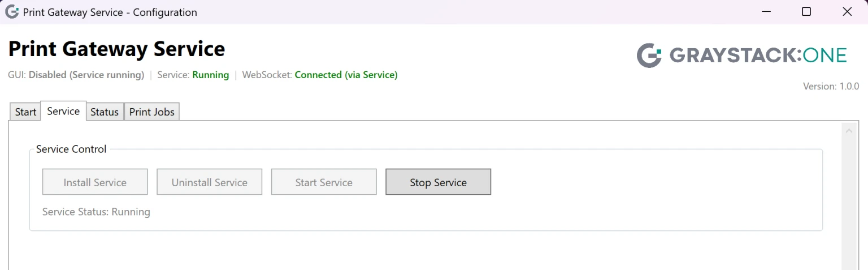Viewport: 868px width, 270px height.
Task: Minimize the configuration window
Action: tap(766, 12)
